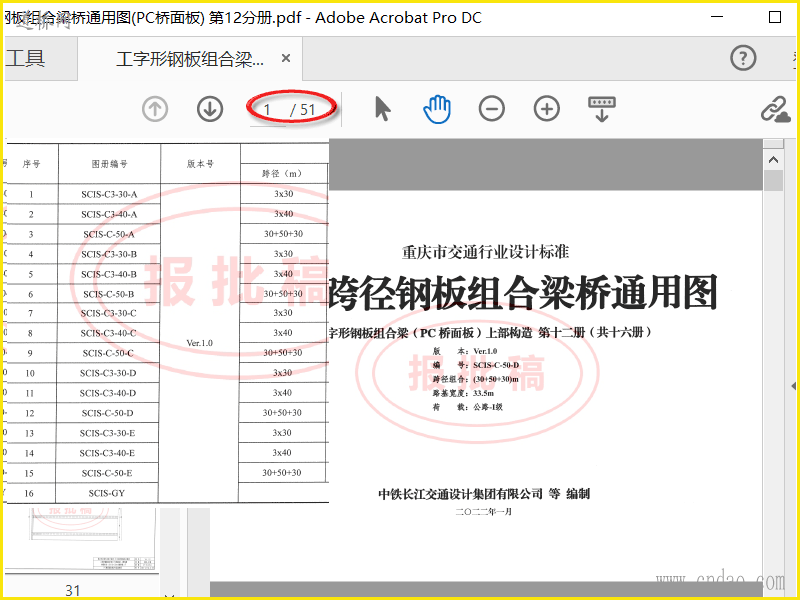
Task: Click the SCIS-C3-30-E table cell
Action: pyautogui.click(x=107, y=433)
